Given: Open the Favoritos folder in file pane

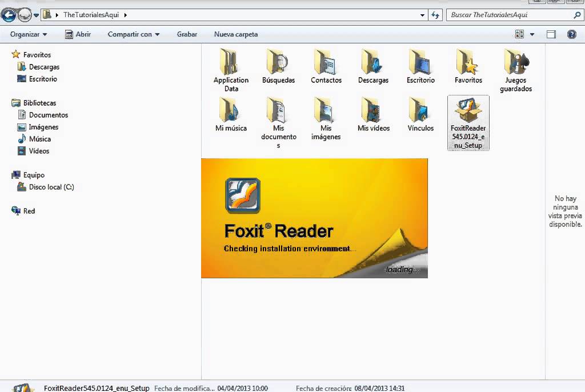Looking at the screenshot, I should [x=468, y=66].
